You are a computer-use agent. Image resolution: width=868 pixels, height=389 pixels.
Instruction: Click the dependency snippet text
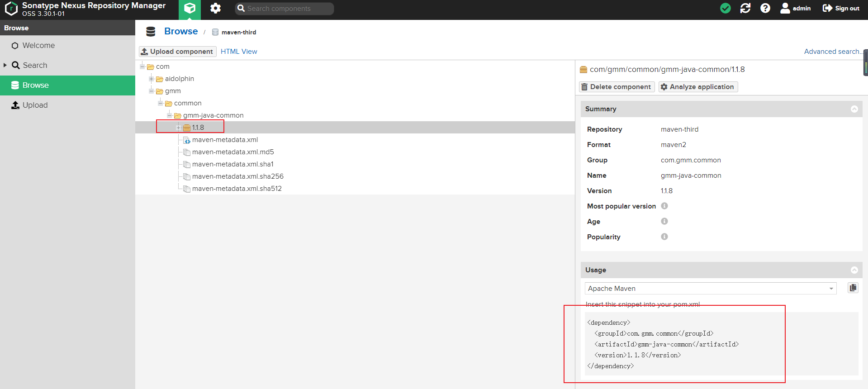[x=663, y=344]
